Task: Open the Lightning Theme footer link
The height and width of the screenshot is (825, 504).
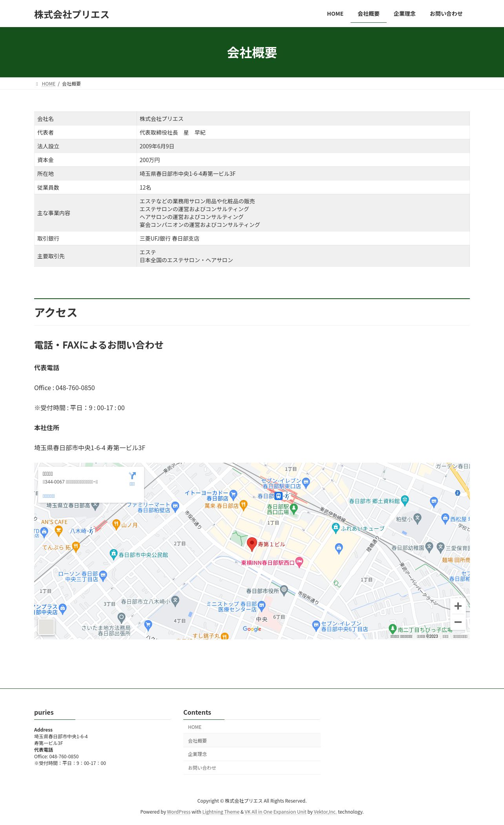Action: pos(221,812)
